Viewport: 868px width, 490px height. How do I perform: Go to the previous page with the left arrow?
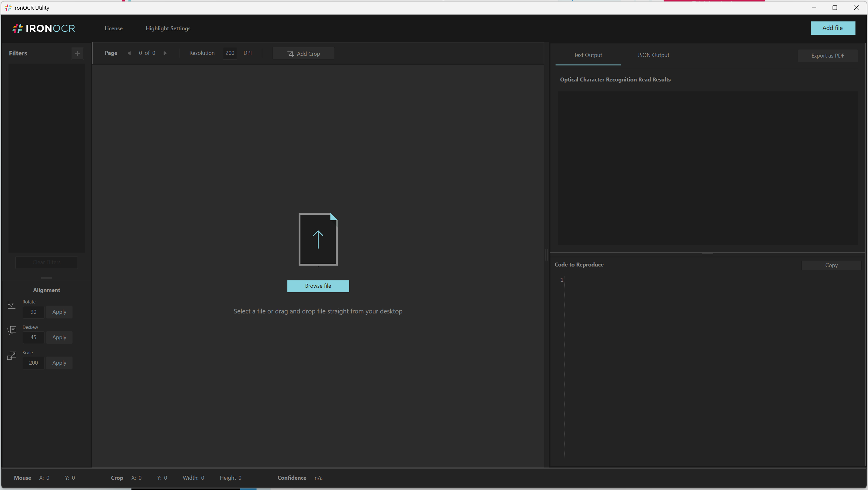click(x=129, y=53)
